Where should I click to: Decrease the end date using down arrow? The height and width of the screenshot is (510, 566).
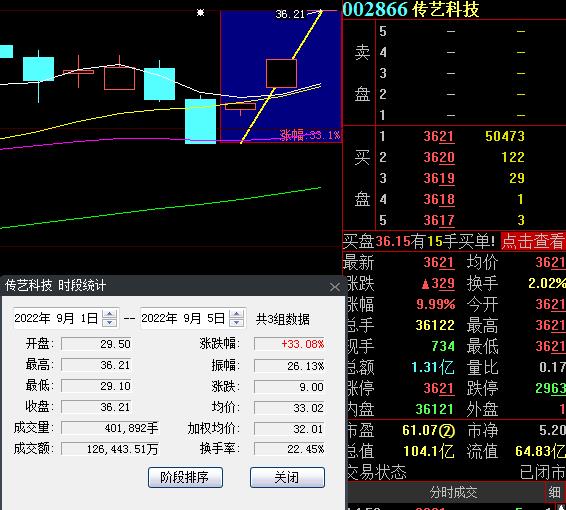(x=236, y=323)
